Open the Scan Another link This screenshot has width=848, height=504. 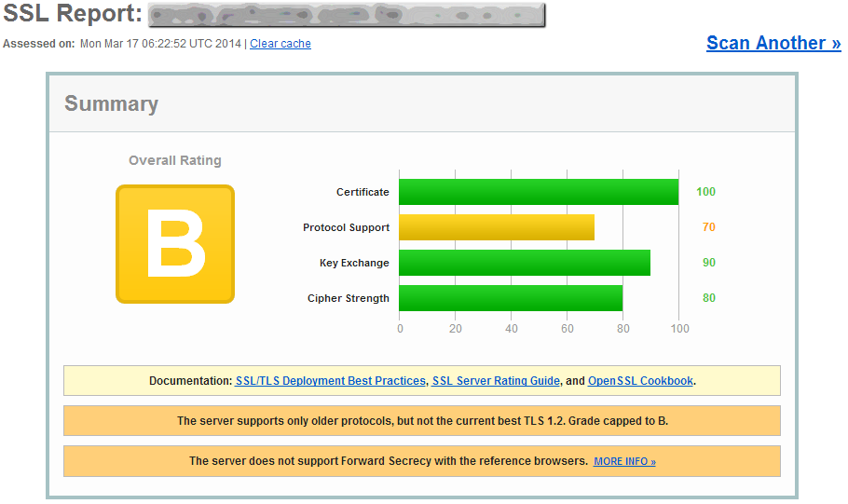(773, 43)
